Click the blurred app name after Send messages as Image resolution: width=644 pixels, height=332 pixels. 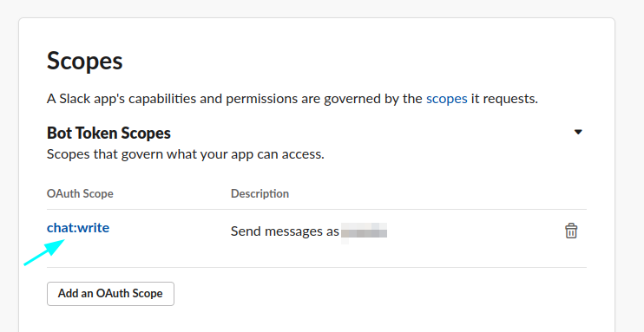tap(364, 231)
